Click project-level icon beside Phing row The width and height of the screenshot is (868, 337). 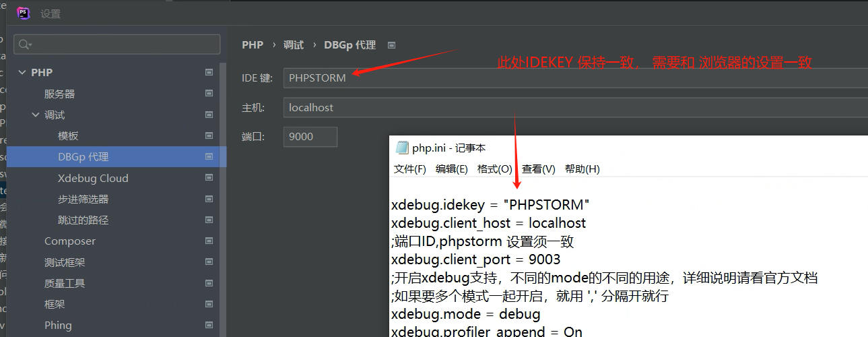click(x=209, y=325)
